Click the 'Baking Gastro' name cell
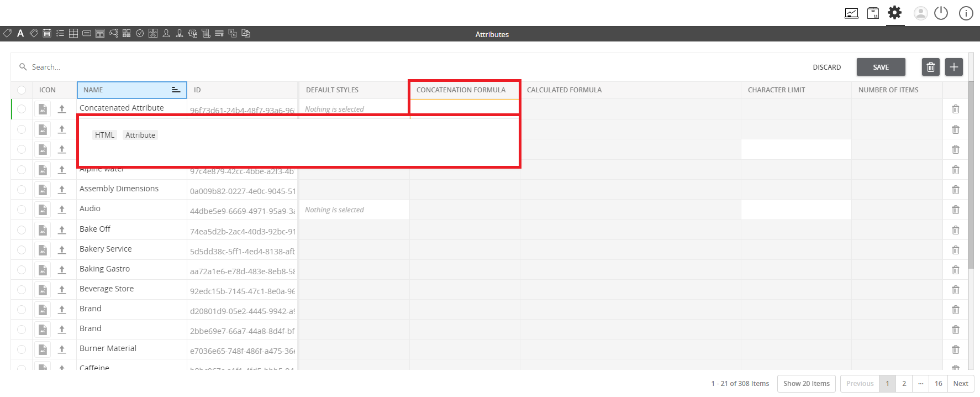 click(131, 269)
